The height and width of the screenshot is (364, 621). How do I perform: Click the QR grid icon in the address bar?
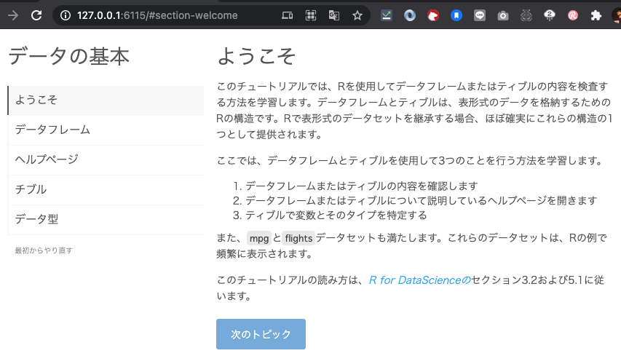coord(311,15)
